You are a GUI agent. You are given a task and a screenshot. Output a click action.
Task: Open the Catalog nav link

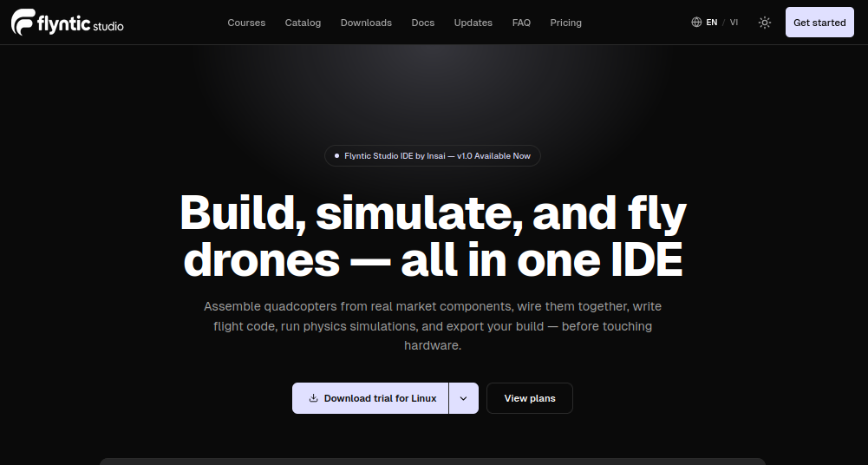pyautogui.click(x=303, y=23)
